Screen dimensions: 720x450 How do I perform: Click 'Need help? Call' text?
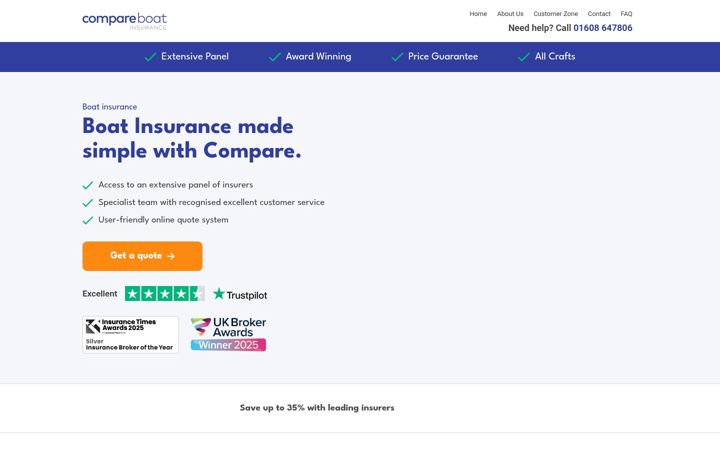pyautogui.click(x=540, y=28)
